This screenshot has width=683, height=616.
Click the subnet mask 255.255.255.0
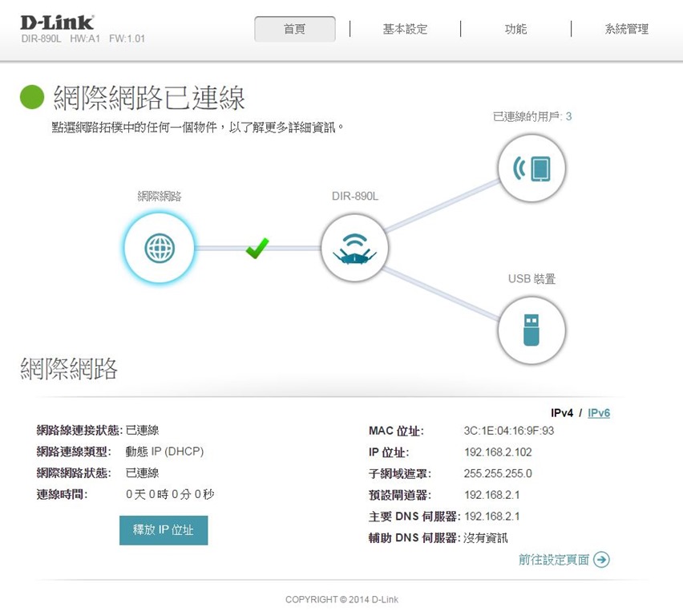coord(498,473)
